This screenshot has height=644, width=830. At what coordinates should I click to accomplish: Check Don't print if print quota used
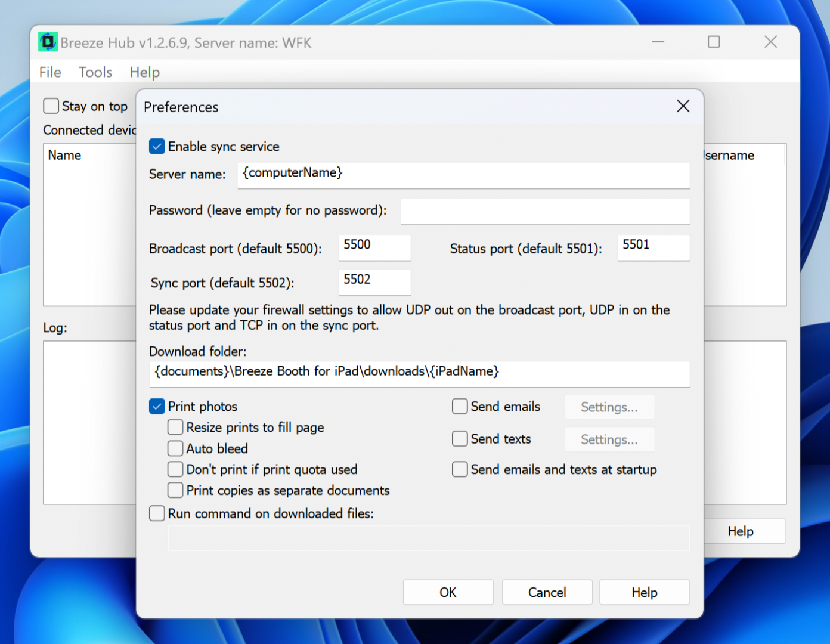[175, 470]
